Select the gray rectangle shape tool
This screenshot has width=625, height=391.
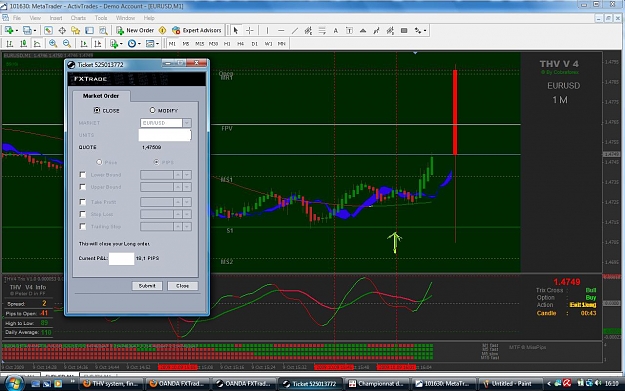click(404, 30)
